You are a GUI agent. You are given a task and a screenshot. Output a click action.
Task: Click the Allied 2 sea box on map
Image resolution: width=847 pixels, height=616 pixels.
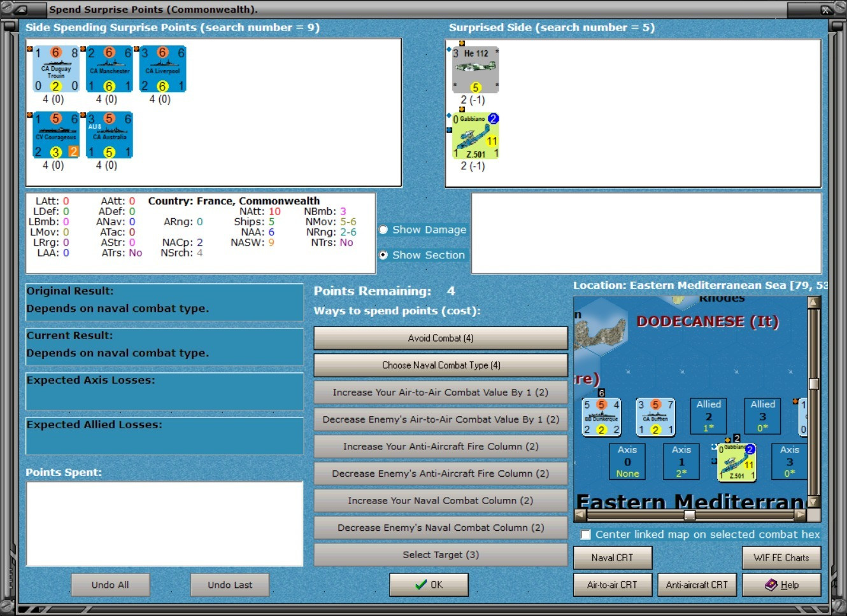point(709,416)
